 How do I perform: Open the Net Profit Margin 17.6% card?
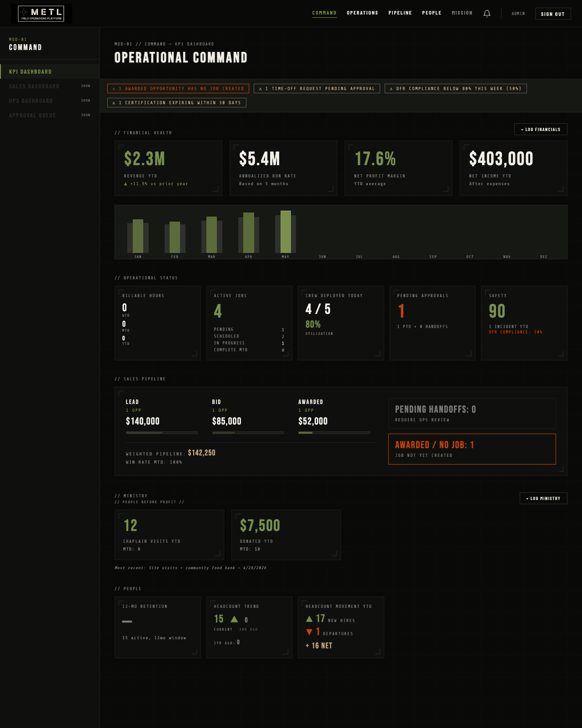pyautogui.click(x=398, y=168)
